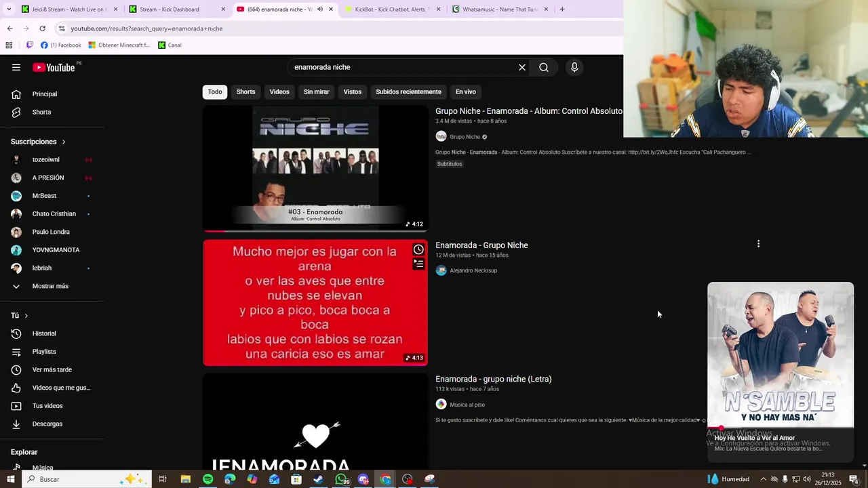Open Obtener Minecraft bookmark
Viewport: 868px width, 488px height.
[119, 45]
